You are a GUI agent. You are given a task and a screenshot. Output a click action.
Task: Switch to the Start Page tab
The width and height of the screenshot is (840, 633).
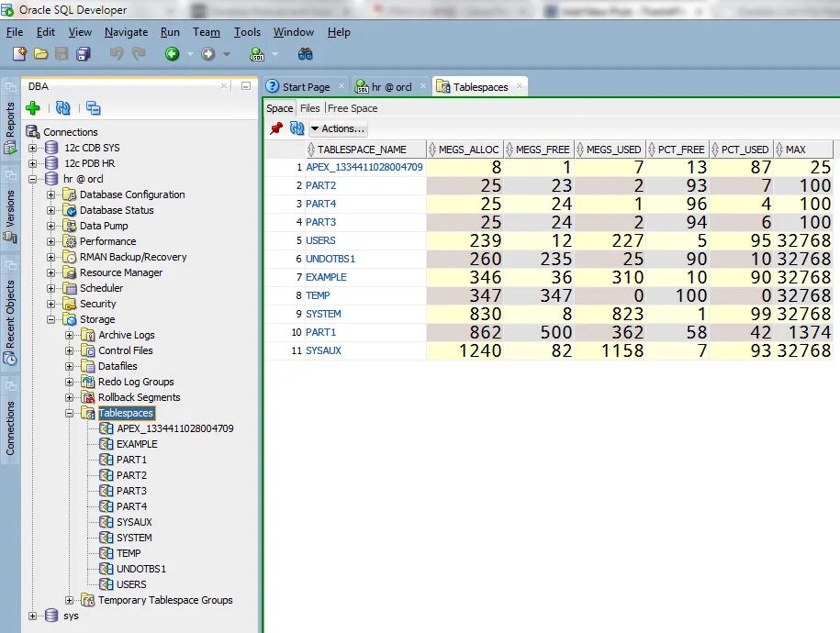[306, 87]
